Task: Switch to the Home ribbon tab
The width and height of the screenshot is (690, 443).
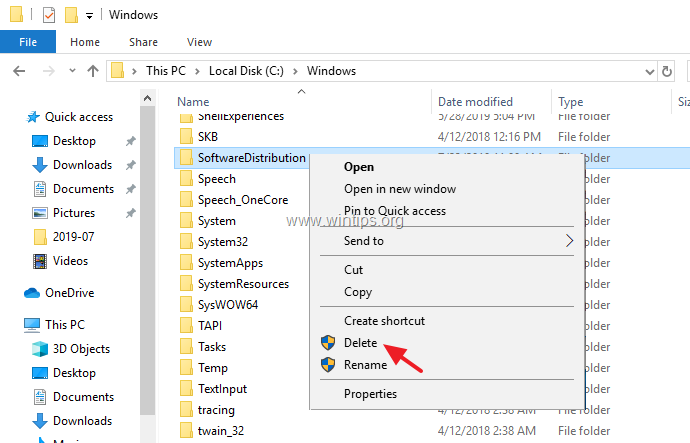Action: [85, 42]
